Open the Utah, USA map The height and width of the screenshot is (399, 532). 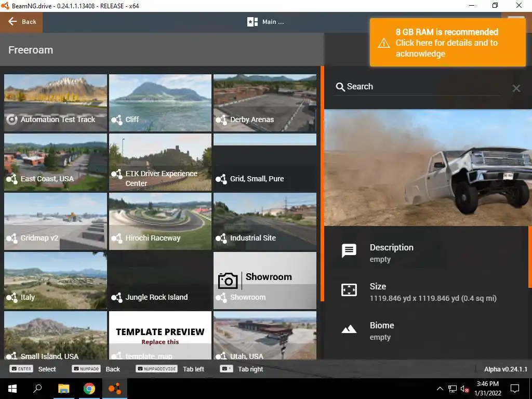pos(265,335)
